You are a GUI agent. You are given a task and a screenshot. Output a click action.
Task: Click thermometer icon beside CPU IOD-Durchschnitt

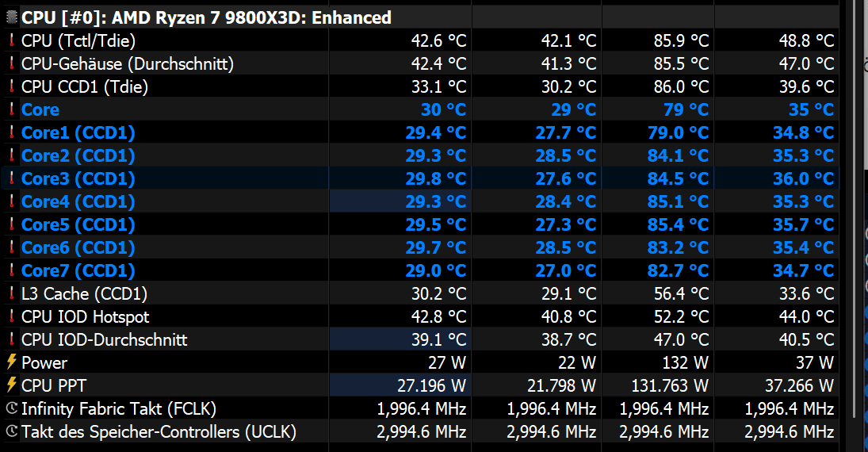(x=11, y=339)
